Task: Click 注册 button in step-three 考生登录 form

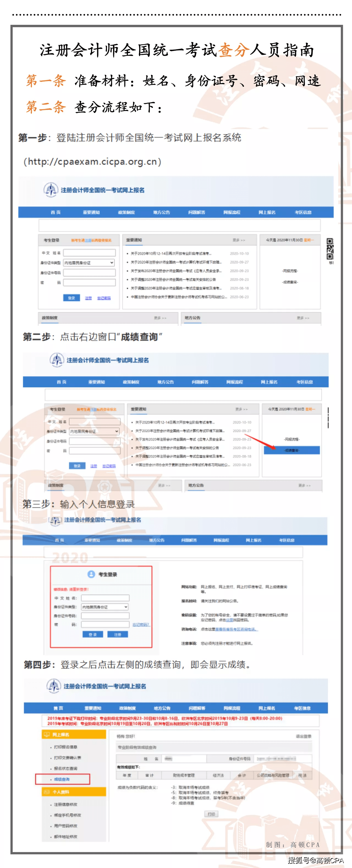Action: [117, 634]
